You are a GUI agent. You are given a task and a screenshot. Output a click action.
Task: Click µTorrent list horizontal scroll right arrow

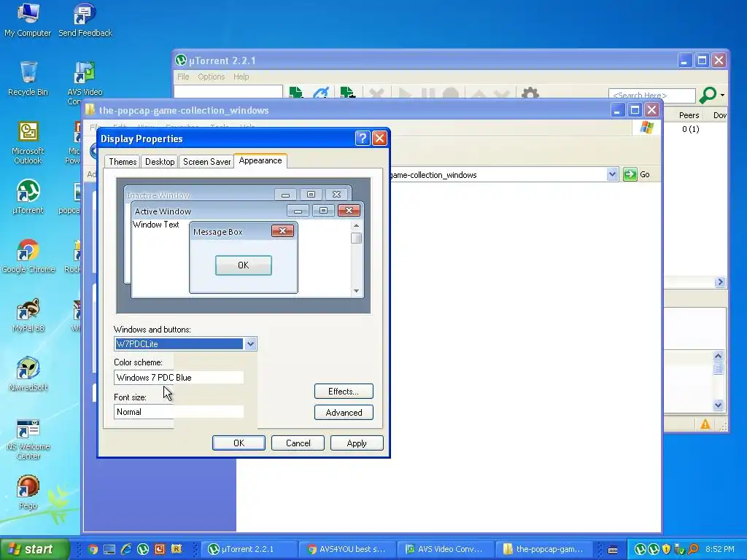(720, 282)
